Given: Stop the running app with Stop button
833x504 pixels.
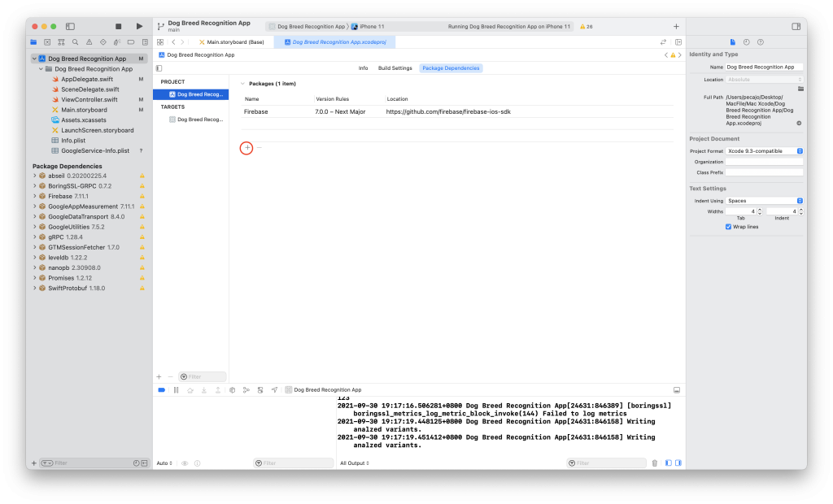Looking at the screenshot, I should tap(119, 26).
